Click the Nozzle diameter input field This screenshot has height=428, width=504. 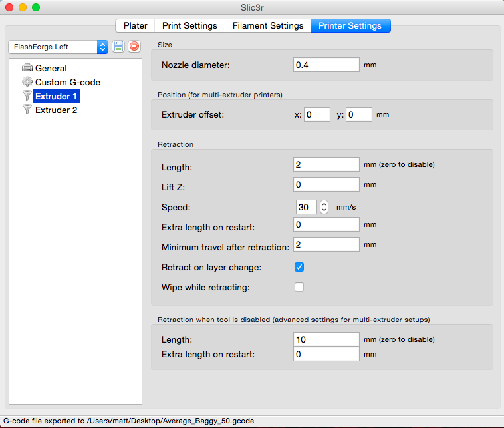coord(326,65)
